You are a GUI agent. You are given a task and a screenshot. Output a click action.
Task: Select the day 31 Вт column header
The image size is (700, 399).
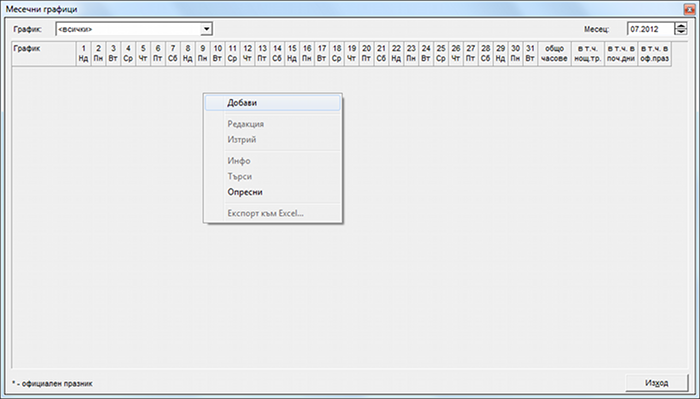[530, 54]
